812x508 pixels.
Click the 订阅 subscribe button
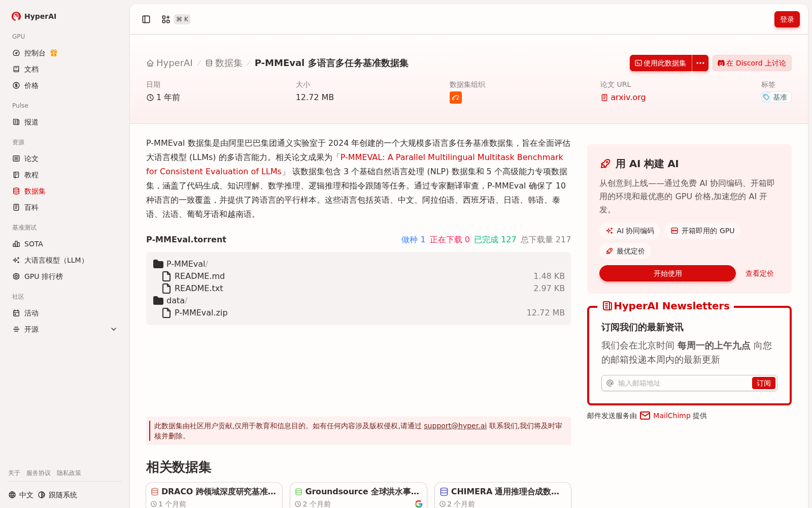[x=763, y=383]
